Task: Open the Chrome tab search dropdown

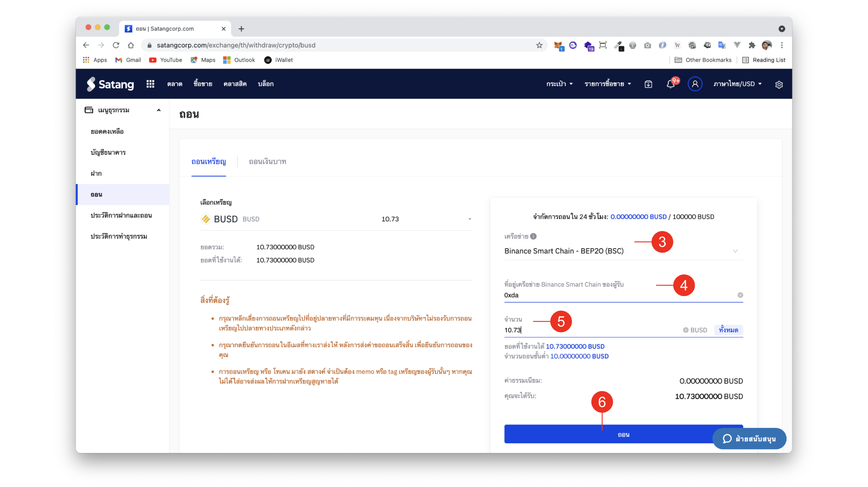Action: (x=782, y=29)
